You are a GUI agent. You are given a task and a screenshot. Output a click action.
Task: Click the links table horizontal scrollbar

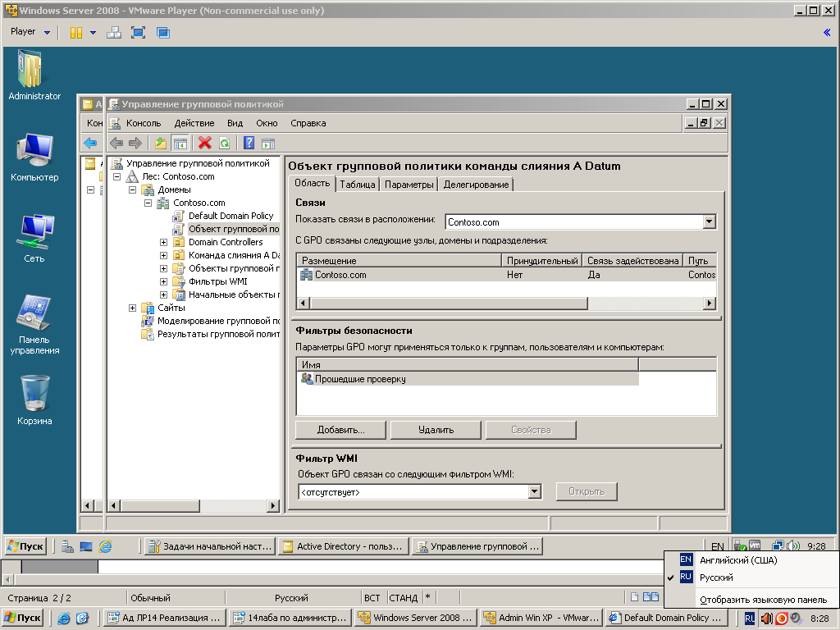coord(507,304)
